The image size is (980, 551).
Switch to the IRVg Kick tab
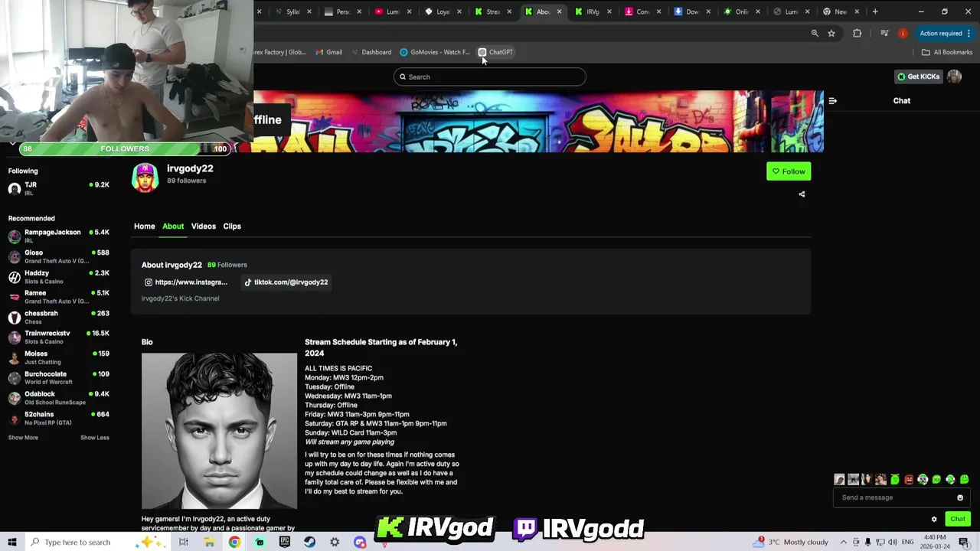(x=592, y=11)
